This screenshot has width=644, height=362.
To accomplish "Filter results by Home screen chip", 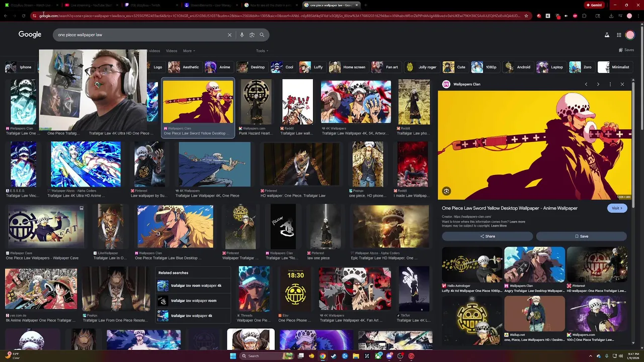I will 348,67.
